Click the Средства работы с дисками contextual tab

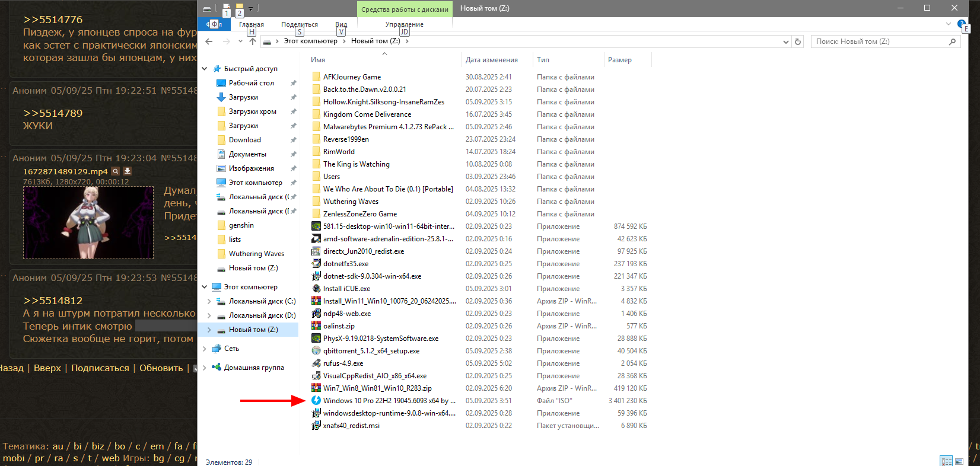click(405, 9)
